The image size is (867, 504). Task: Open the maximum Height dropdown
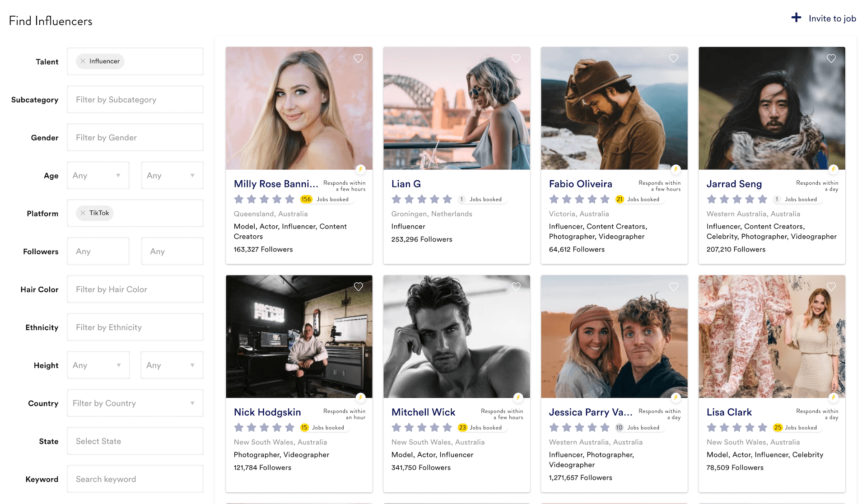(172, 365)
